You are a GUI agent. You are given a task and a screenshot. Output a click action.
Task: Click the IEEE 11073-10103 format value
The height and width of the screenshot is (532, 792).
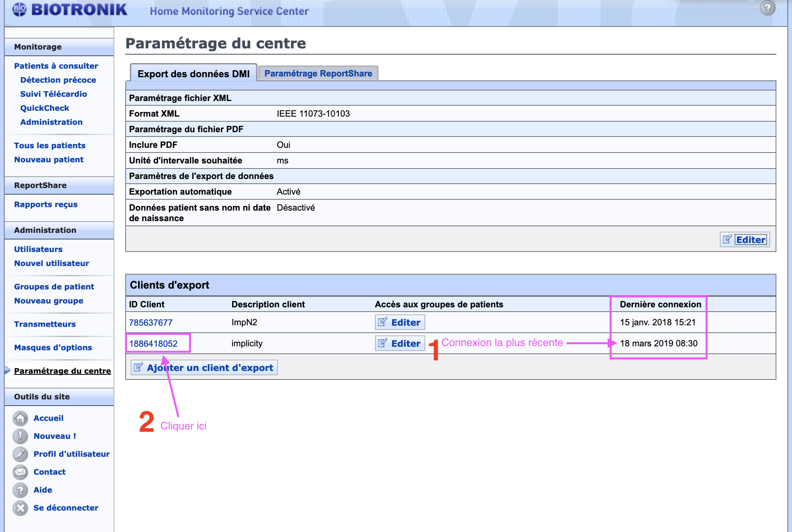click(313, 113)
